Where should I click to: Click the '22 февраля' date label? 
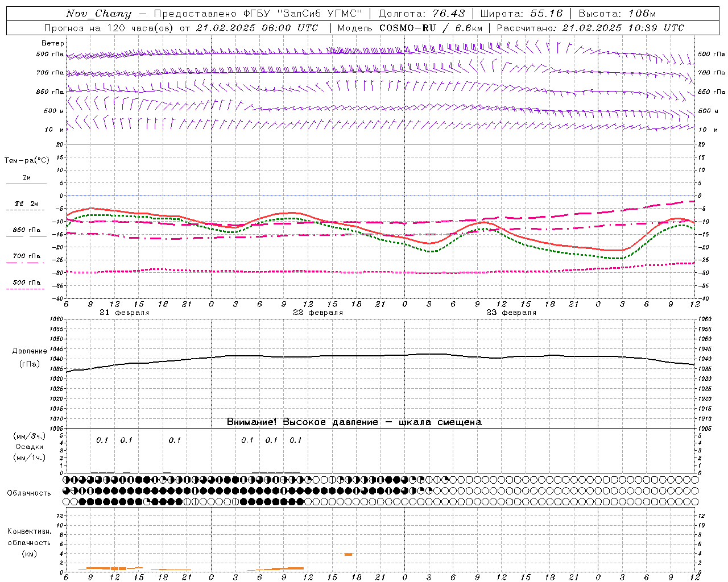(x=317, y=313)
